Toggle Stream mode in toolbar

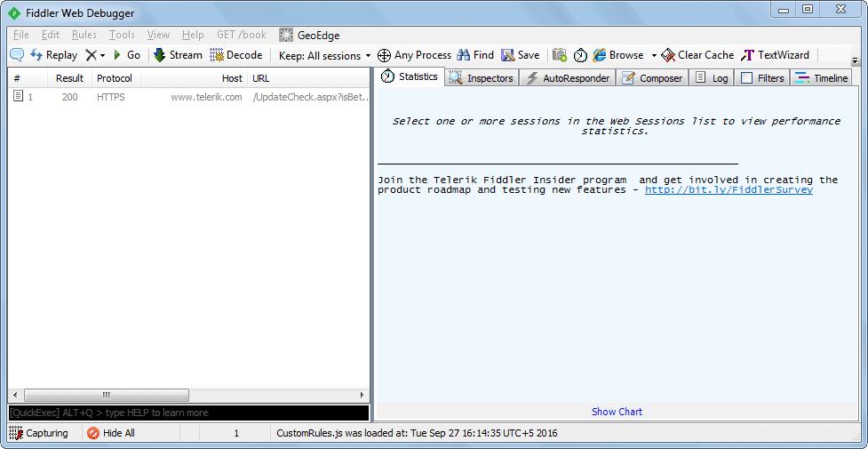point(178,55)
